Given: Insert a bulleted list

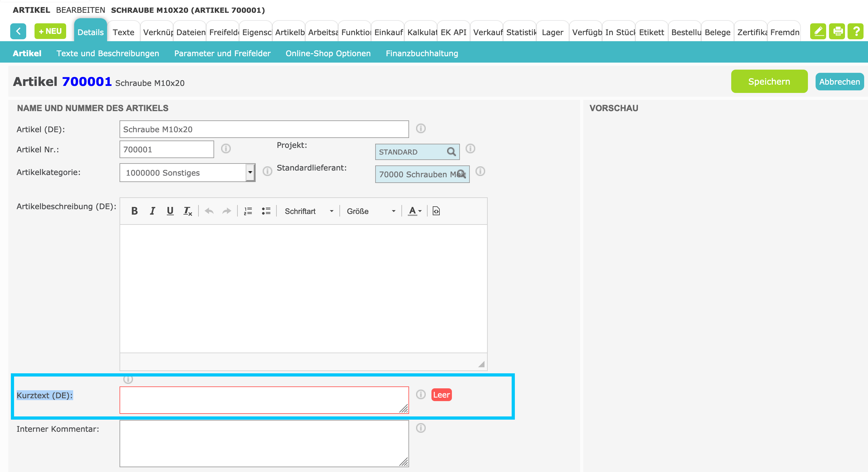Looking at the screenshot, I should tap(266, 211).
